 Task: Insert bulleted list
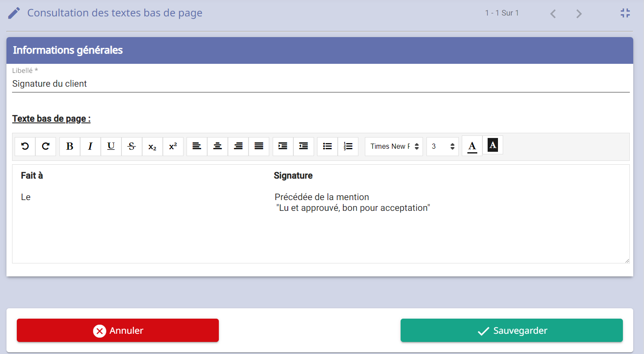[x=327, y=146]
